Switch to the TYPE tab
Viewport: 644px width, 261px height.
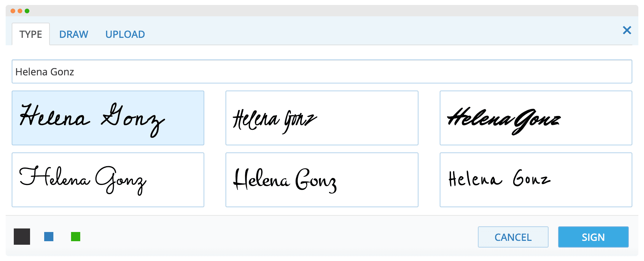[x=30, y=34]
